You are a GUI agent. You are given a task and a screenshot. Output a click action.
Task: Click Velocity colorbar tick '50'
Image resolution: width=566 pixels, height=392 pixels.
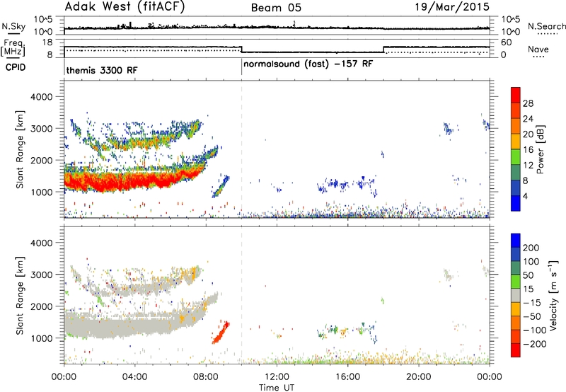point(528,275)
